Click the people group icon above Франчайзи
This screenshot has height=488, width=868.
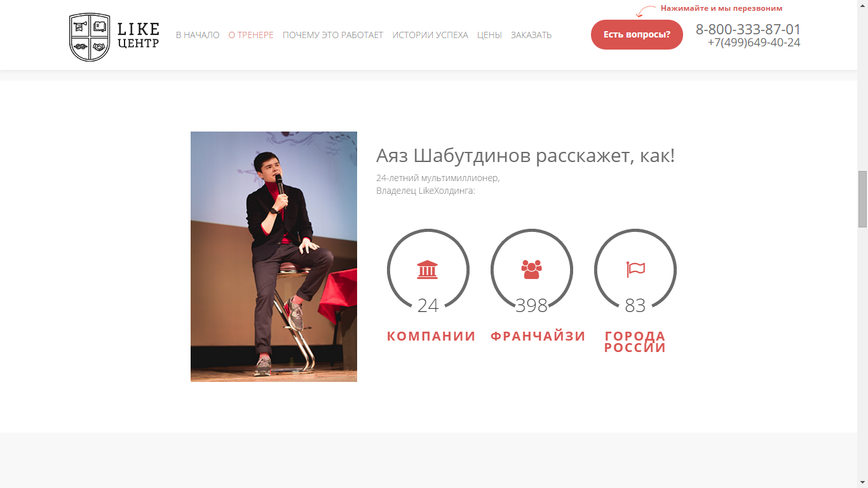(x=531, y=269)
